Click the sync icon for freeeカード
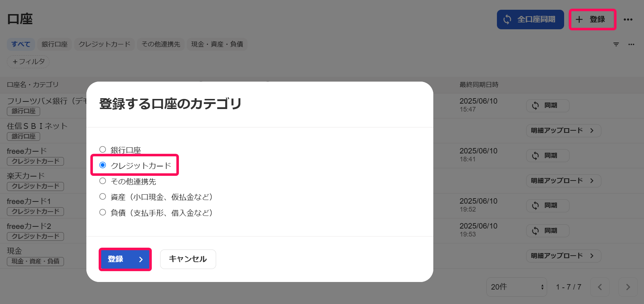644x304 pixels. [x=535, y=156]
